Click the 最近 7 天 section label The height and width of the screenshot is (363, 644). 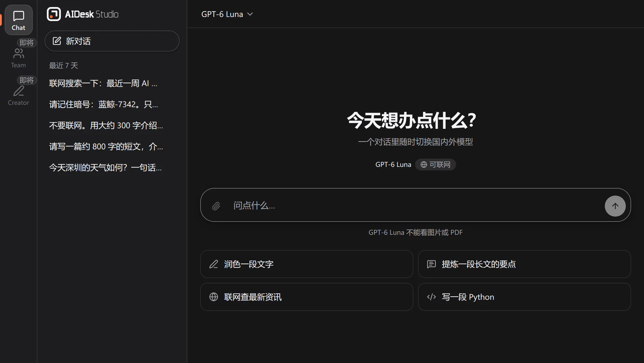tap(64, 66)
